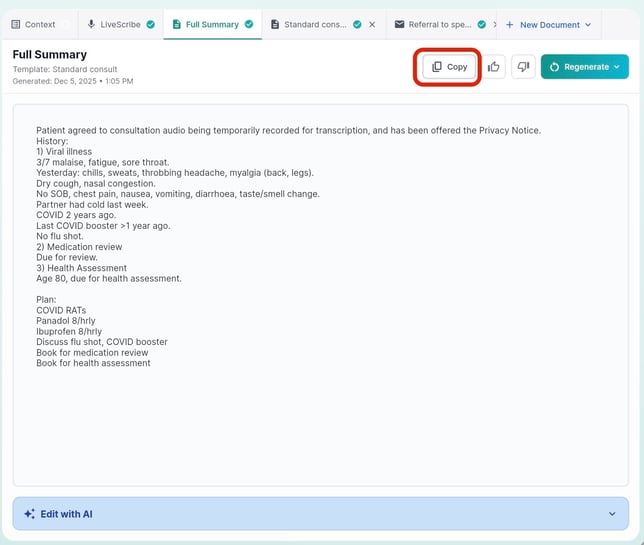Click the sparkle icon beside Edit with AI
This screenshot has width=644, height=545.
(30, 514)
